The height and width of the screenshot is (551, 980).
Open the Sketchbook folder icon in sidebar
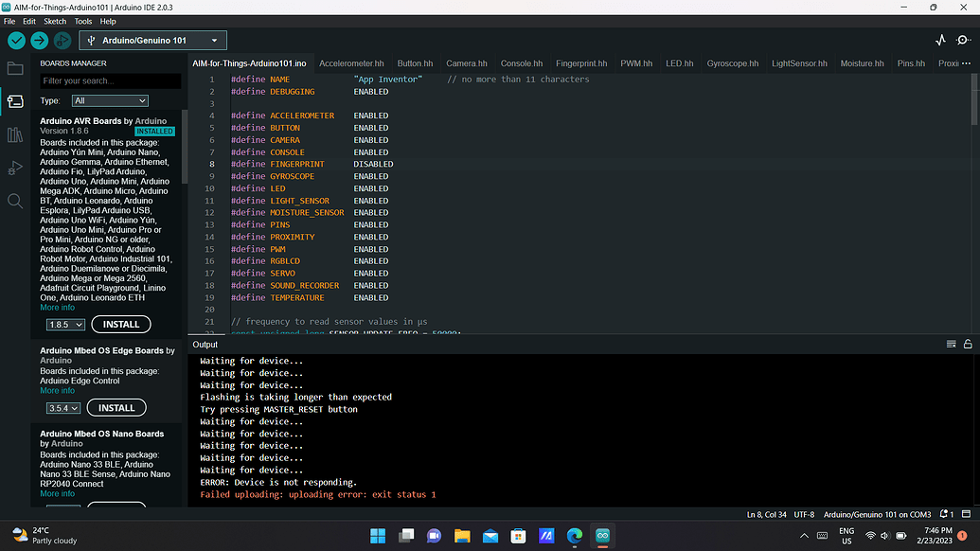coord(13,68)
